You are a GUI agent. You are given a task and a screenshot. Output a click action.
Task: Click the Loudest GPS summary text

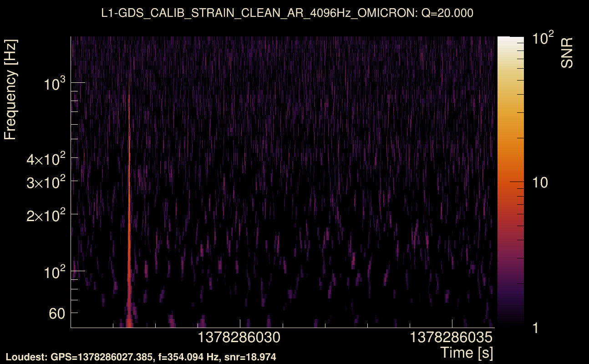(x=141, y=357)
